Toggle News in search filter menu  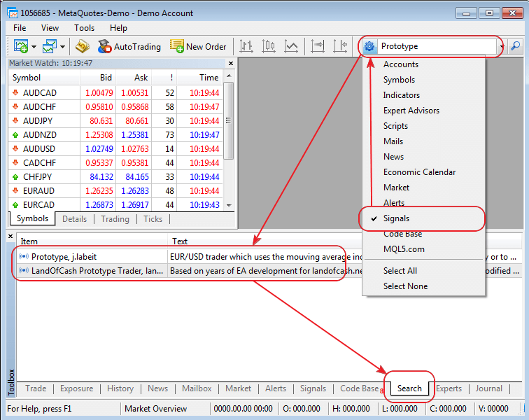point(424,157)
